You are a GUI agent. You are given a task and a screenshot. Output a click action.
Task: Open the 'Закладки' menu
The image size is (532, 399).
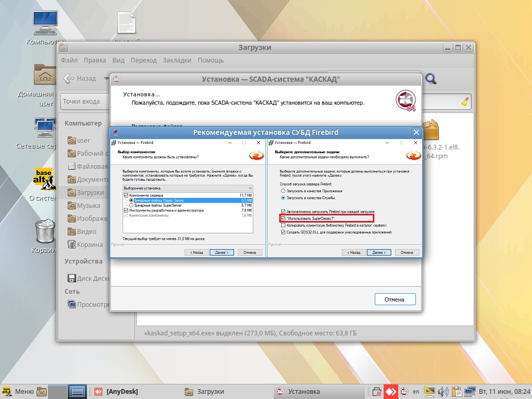[176, 60]
